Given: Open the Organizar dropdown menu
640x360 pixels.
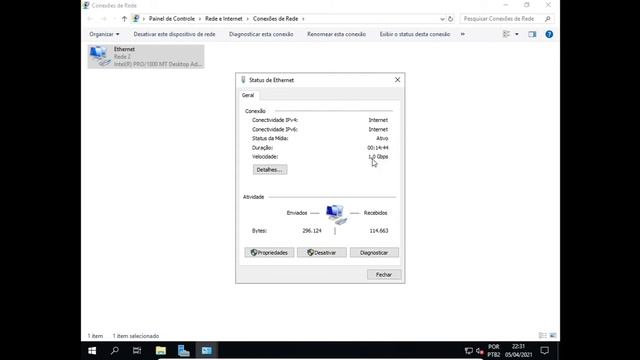Looking at the screenshot, I should 104,34.
